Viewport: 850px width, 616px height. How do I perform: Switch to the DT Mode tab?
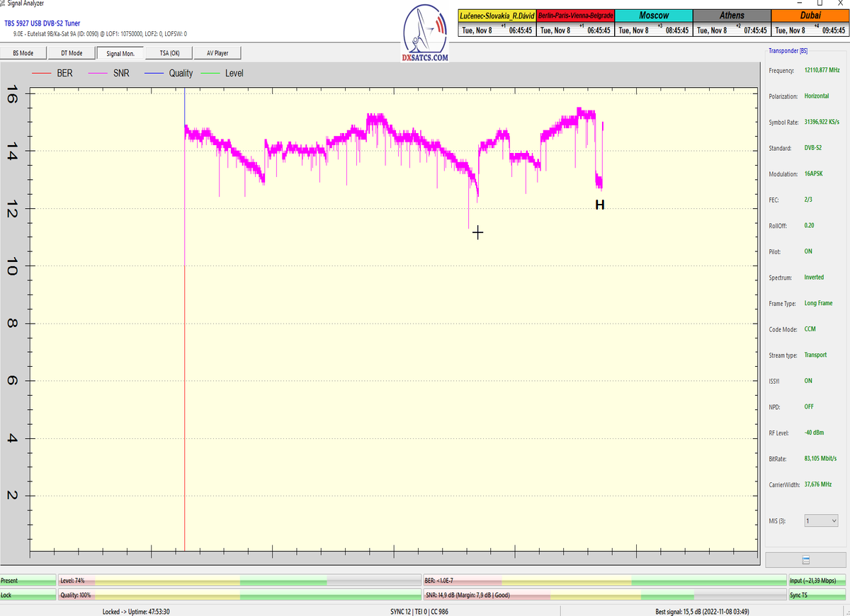point(72,53)
